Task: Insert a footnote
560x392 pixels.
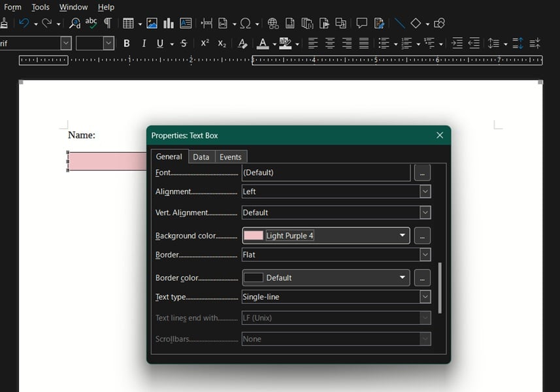Action: pos(290,24)
